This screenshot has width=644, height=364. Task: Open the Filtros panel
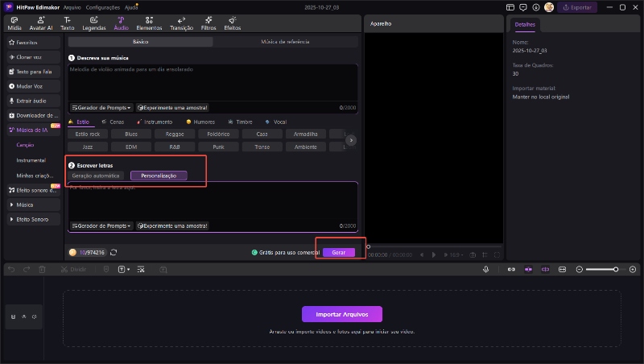pyautogui.click(x=208, y=23)
